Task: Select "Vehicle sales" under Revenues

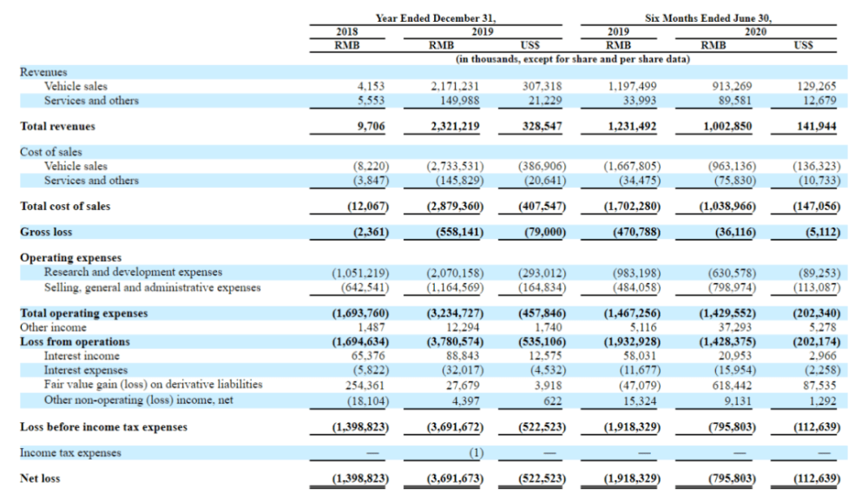Action: (x=76, y=87)
